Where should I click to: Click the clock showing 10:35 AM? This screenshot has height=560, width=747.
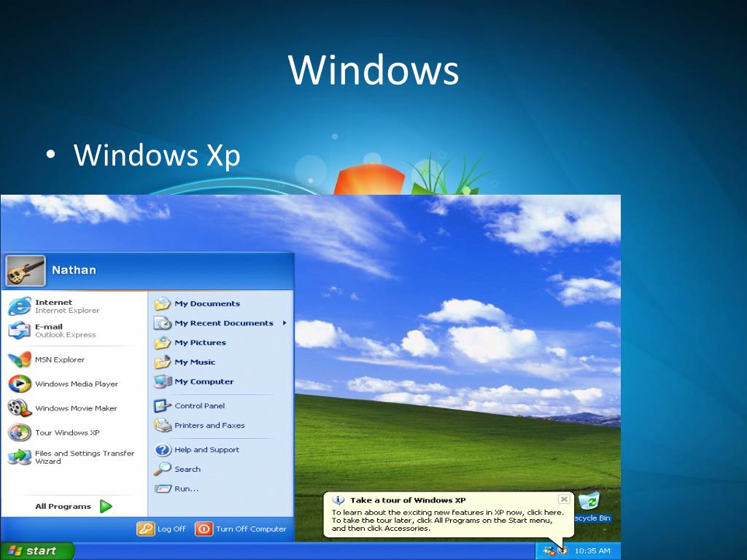click(592, 551)
